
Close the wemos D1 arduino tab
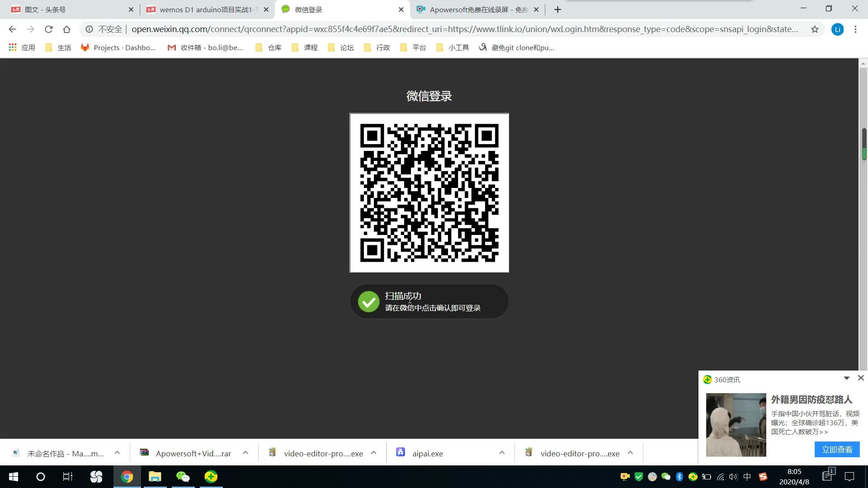click(266, 9)
